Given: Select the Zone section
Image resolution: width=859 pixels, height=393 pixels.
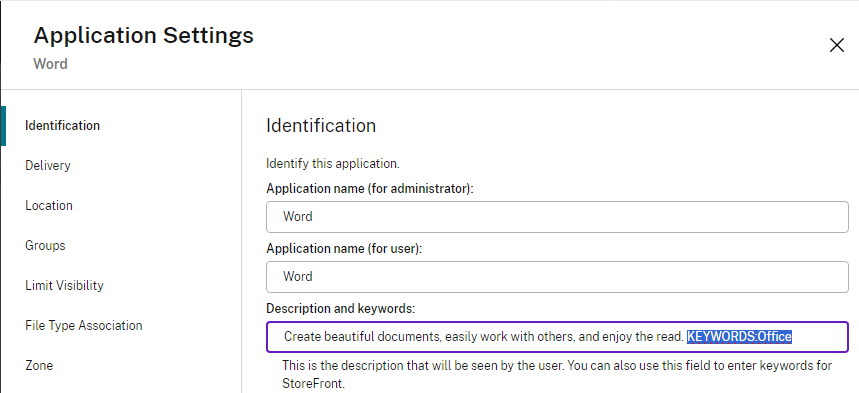Looking at the screenshot, I should (39, 366).
